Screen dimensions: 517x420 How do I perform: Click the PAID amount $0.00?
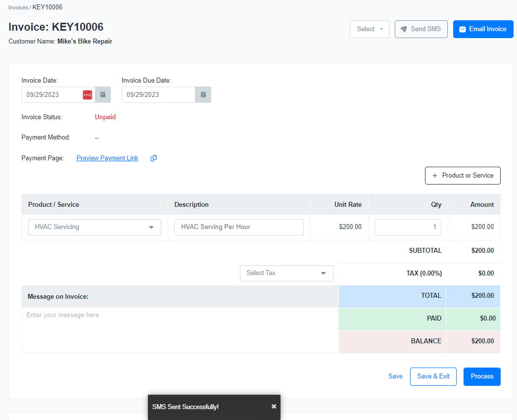488,318
